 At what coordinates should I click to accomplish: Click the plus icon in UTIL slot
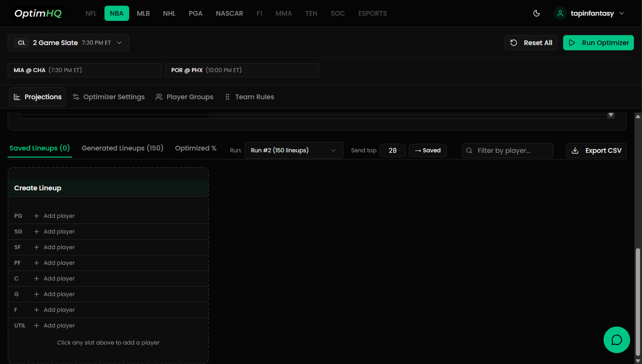37,326
